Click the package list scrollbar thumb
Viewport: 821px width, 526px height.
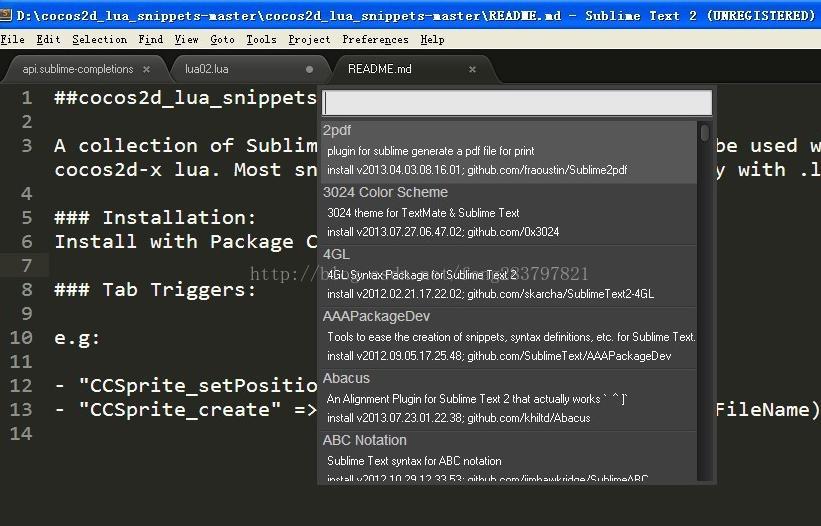pos(705,132)
